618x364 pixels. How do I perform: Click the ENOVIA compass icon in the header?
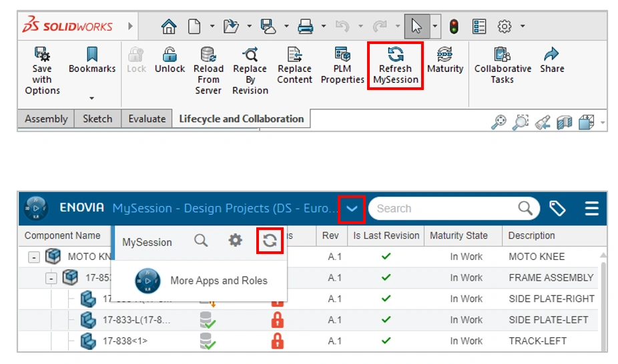(36, 208)
